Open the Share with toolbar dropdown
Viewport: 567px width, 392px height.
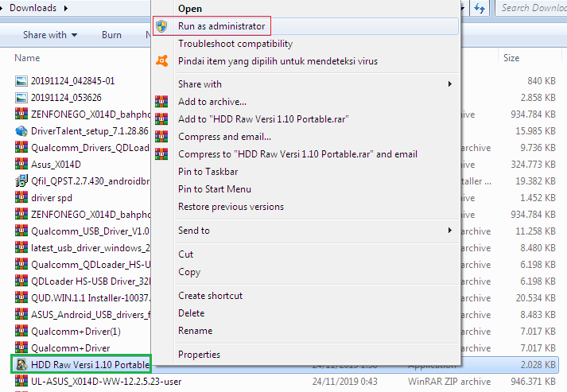point(50,35)
